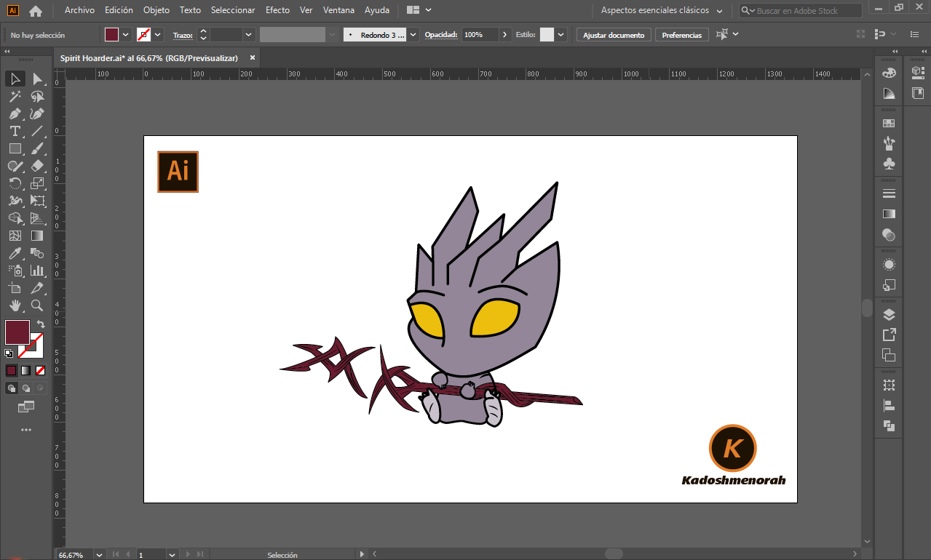Screen dimensions: 931x560
Task: Choose the Scale tool
Action: coord(37,183)
